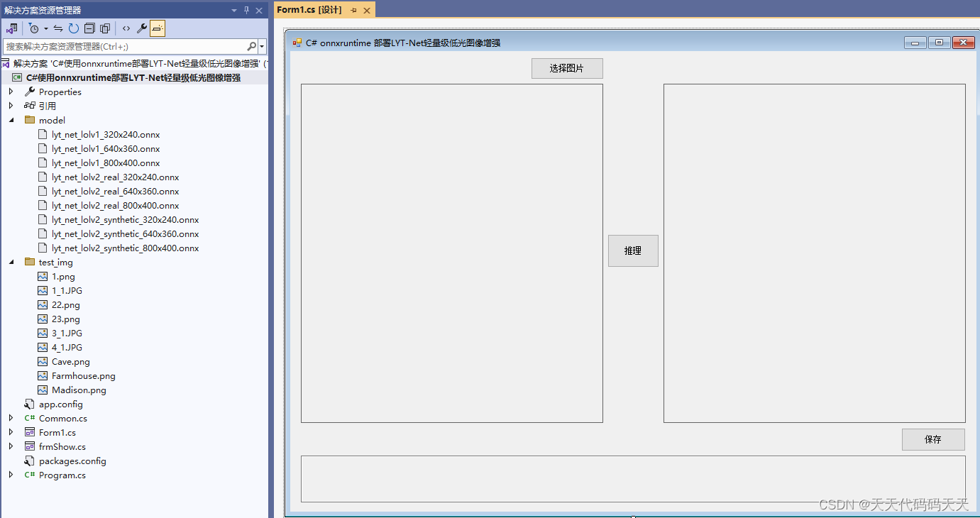Open the Solution Explorer panel dropdown menu
The image size is (980, 518).
[233, 10]
